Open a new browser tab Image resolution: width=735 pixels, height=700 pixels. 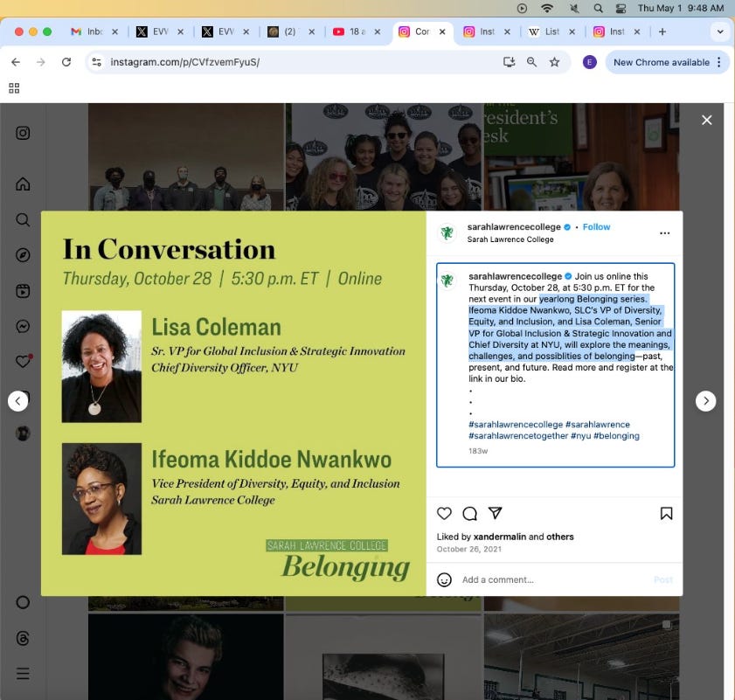pyautogui.click(x=662, y=31)
